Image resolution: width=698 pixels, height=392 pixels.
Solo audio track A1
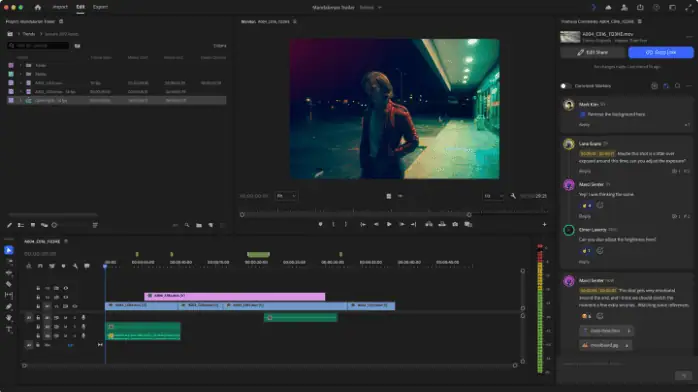tap(74, 318)
